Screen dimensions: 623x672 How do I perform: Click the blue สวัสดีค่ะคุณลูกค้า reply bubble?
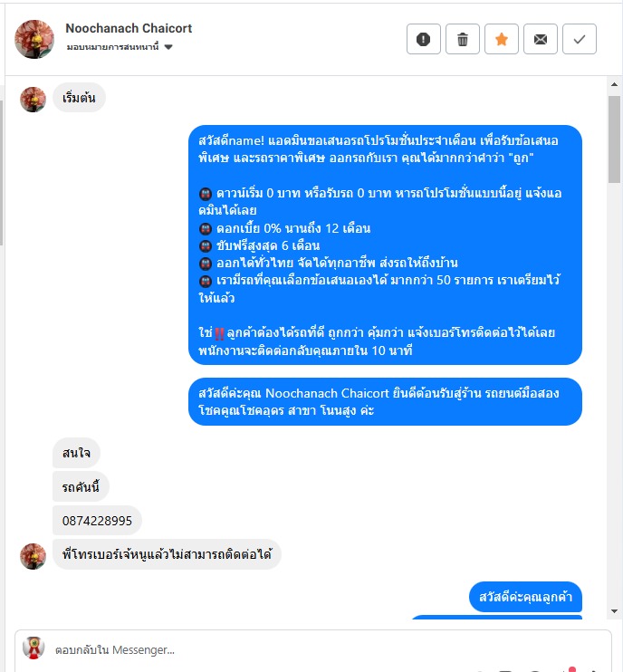point(526,597)
